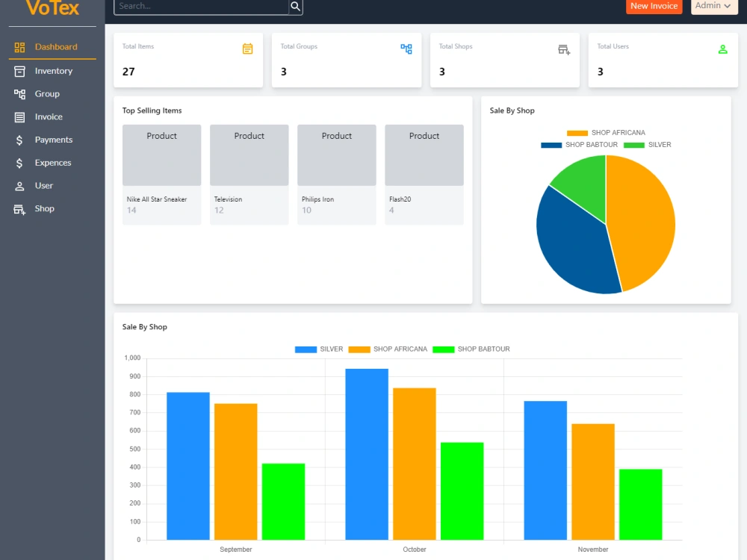Viewport: 747px width, 560px height.
Task: Click the Total Items value 27
Action: 128,72
